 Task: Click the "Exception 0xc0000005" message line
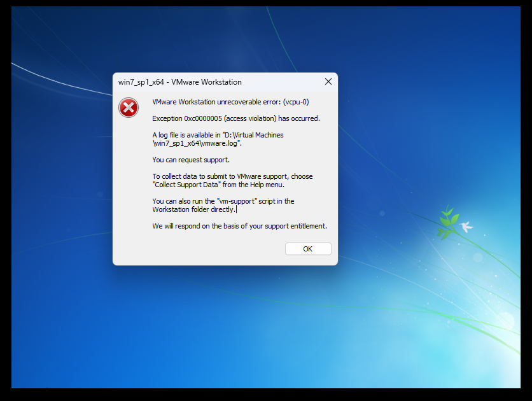coord(235,118)
